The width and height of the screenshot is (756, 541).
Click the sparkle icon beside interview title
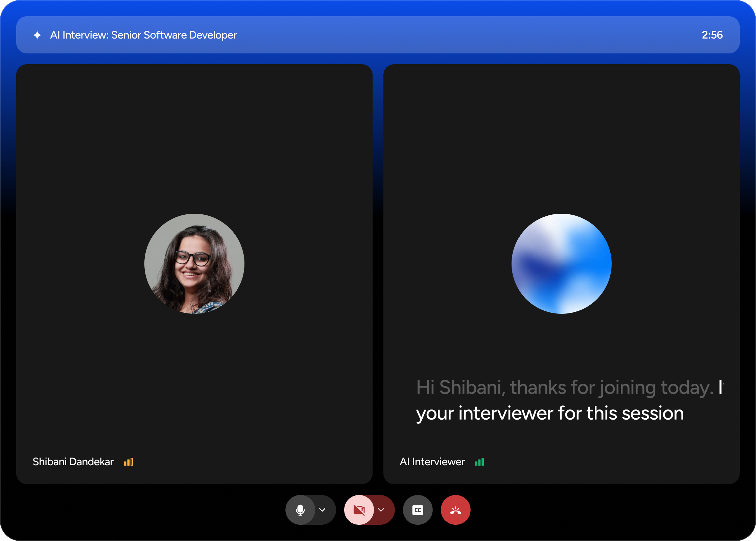click(37, 35)
